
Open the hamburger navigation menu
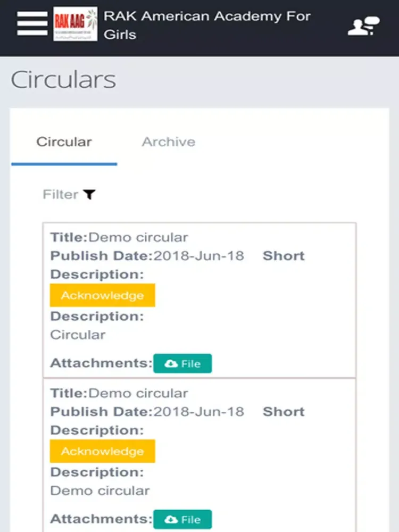pos(32,23)
